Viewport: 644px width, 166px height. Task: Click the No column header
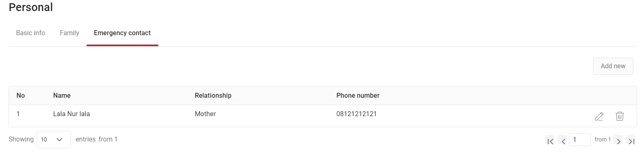[x=20, y=95]
